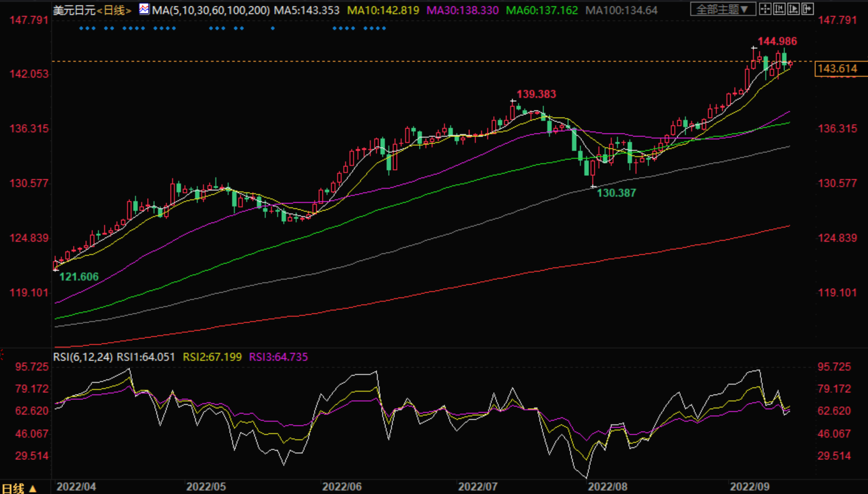868x494 pixels.
Task: Select the magenta MA30:138.330 legend
Action: coord(463,10)
